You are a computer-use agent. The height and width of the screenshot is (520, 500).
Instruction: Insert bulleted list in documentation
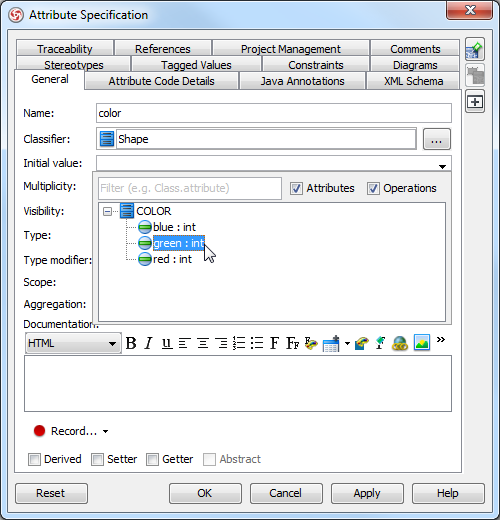[257, 343]
